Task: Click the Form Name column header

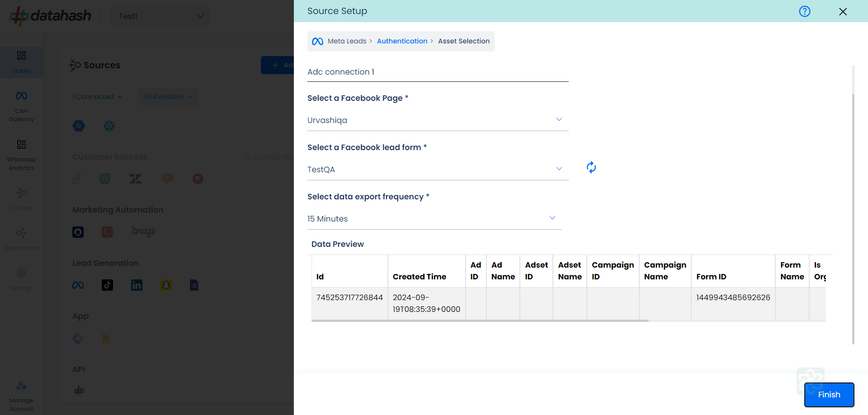Action: 792,271
